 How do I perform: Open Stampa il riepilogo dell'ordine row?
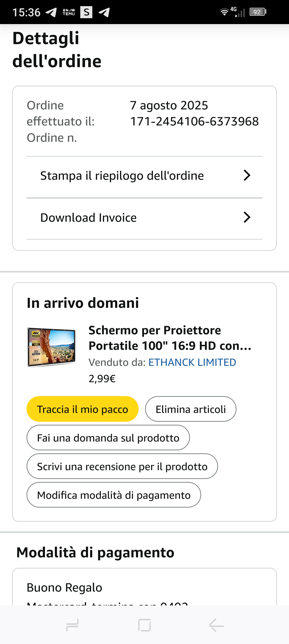[122, 176]
